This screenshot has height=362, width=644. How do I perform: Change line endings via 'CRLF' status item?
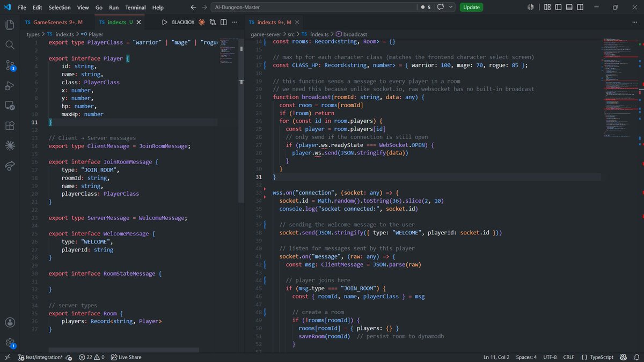(x=570, y=357)
